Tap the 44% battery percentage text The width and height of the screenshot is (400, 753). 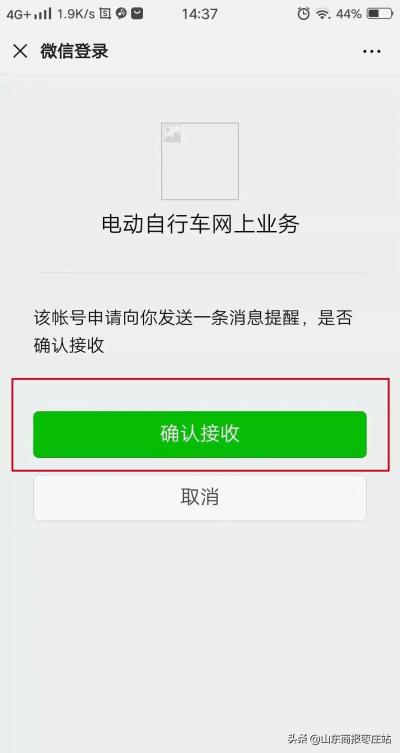(x=349, y=14)
